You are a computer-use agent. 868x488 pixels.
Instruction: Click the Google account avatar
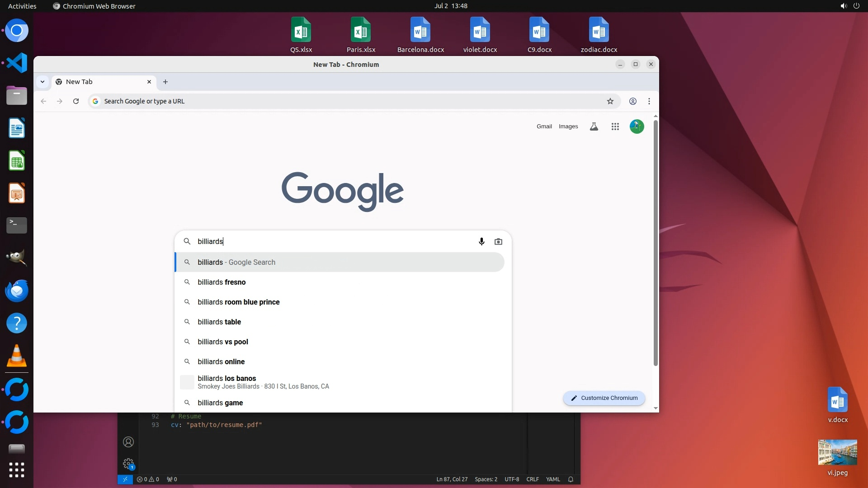point(637,127)
